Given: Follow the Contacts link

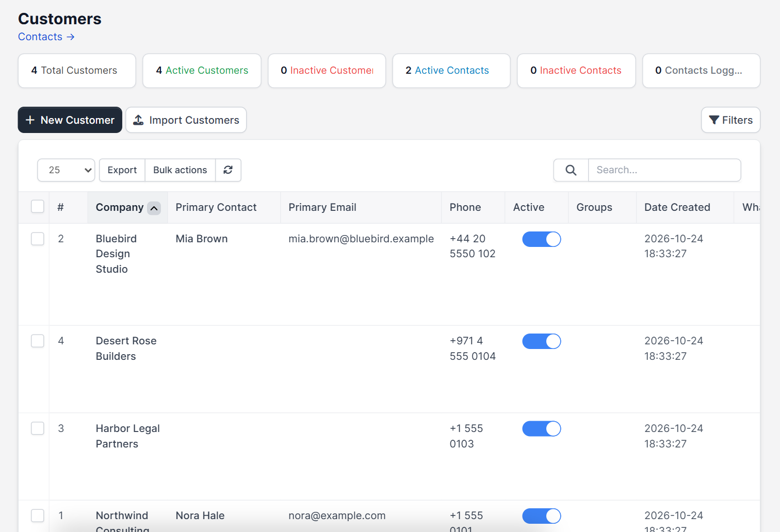Looking at the screenshot, I should click(x=46, y=37).
